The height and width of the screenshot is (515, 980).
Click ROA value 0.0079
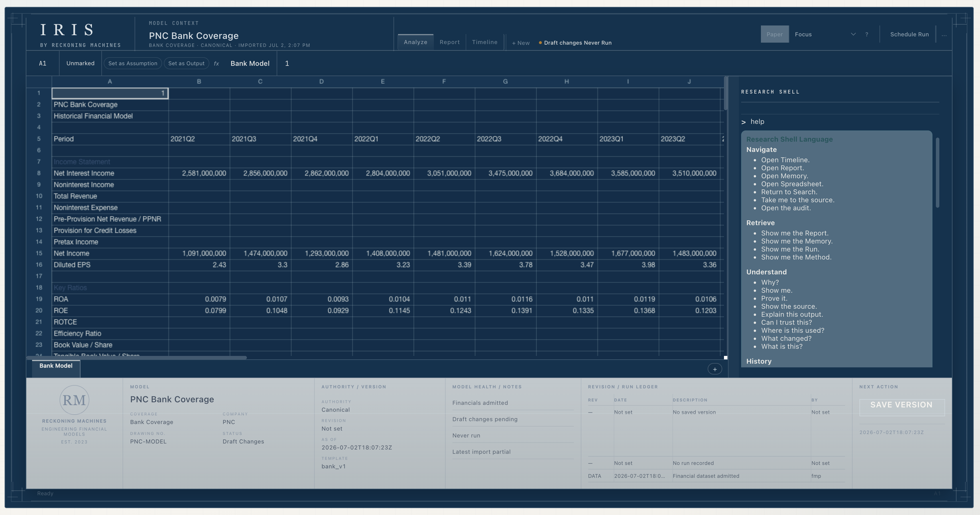pyautogui.click(x=199, y=299)
